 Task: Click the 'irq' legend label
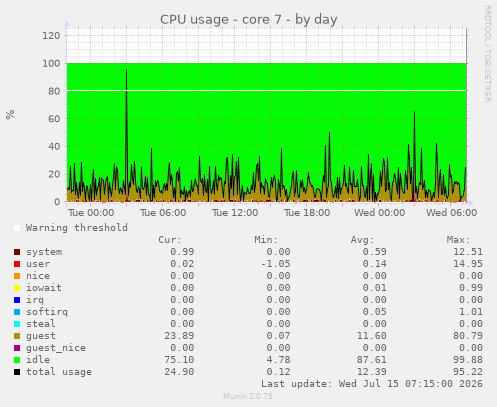35,300
